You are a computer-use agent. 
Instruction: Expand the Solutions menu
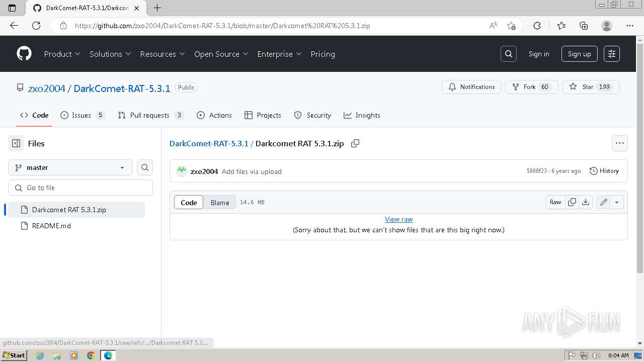110,54
